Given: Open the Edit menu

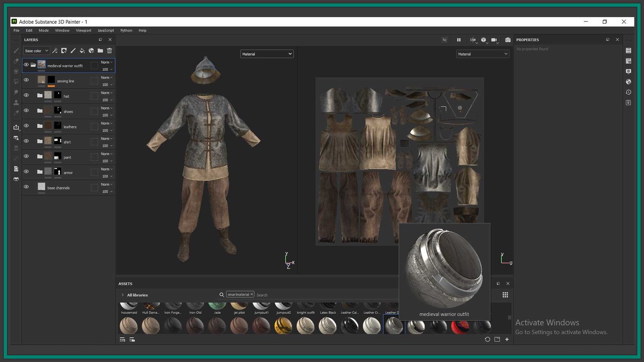Looking at the screenshot, I should 29,31.
